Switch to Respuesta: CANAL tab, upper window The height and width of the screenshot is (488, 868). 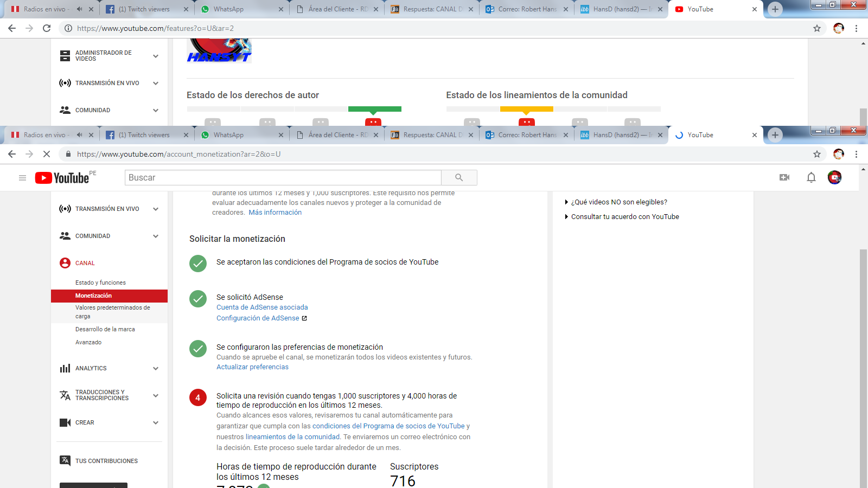pyautogui.click(x=431, y=9)
